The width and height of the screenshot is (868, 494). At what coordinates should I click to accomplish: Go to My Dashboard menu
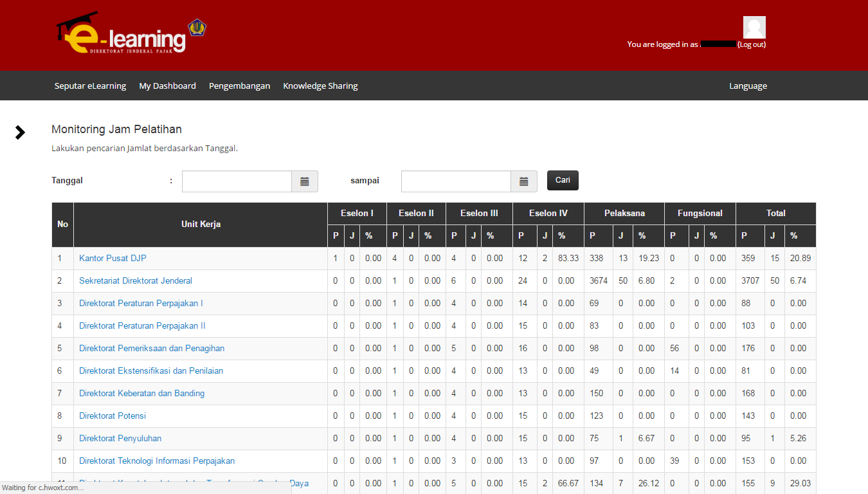[167, 86]
